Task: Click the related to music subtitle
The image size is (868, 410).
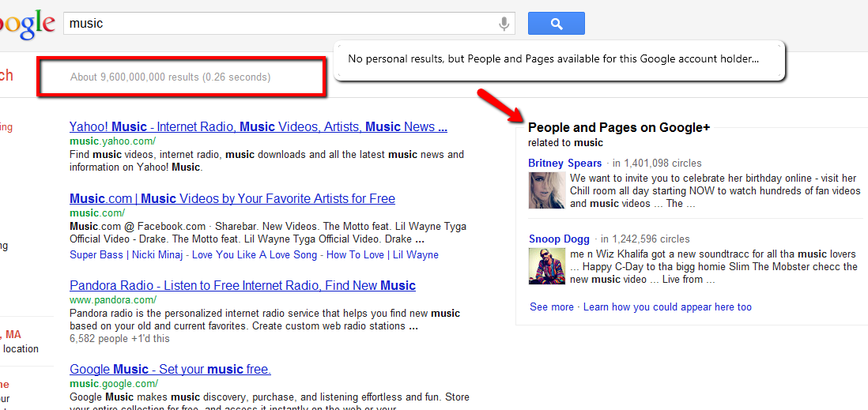Action: (565, 143)
